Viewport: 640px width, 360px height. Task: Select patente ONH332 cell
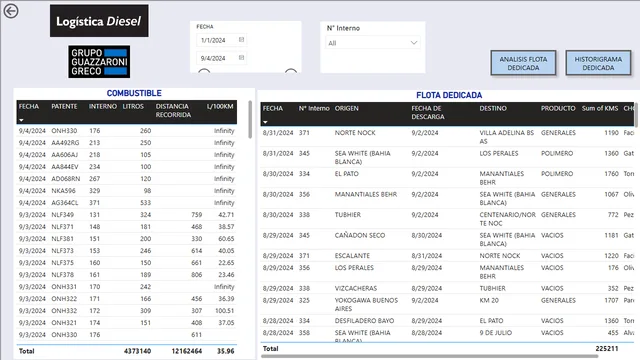pyautogui.click(x=64, y=311)
